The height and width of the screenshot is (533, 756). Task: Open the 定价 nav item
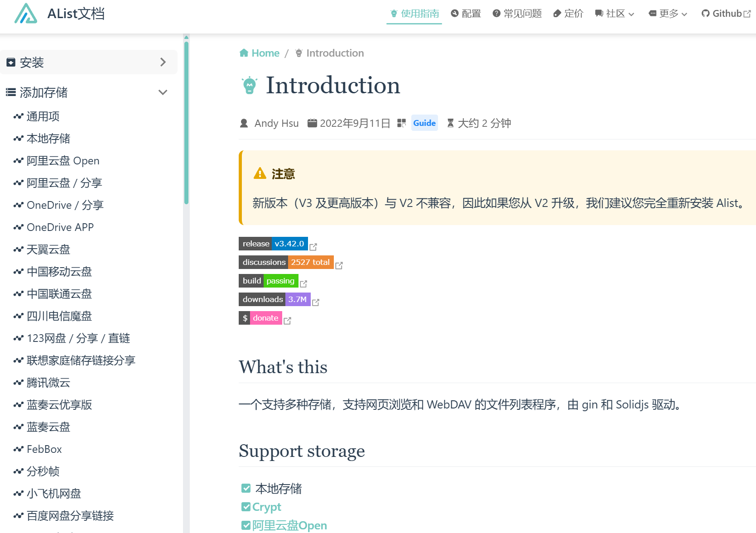[x=568, y=14]
